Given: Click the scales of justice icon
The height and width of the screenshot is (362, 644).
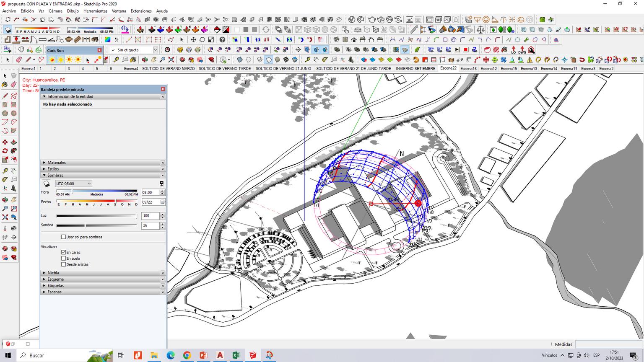Looking at the screenshot, I should coord(480,30).
